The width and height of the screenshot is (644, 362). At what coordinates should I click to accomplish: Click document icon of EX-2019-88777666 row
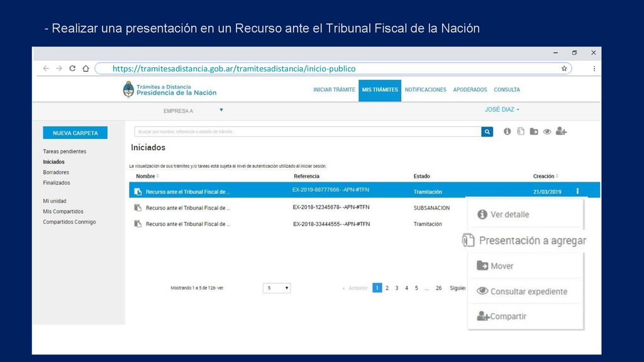(x=138, y=192)
